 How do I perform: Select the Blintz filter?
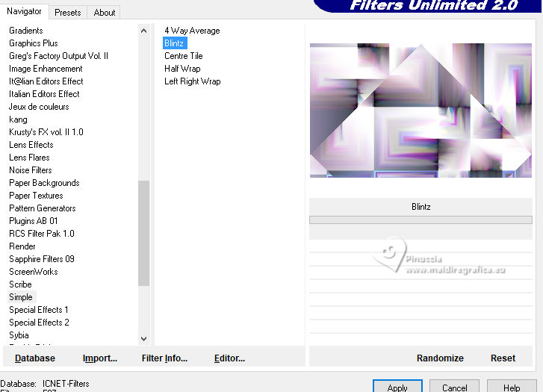click(x=174, y=43)
